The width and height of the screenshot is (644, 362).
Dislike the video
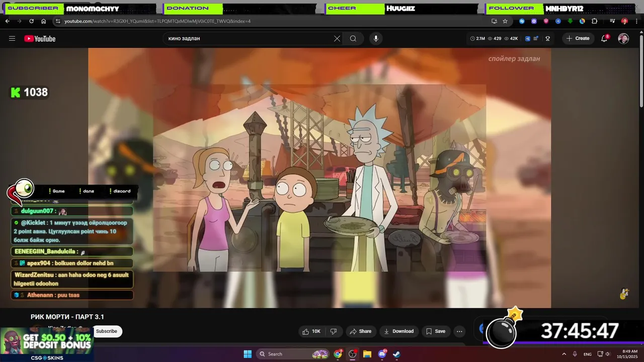tap(333, 331)
